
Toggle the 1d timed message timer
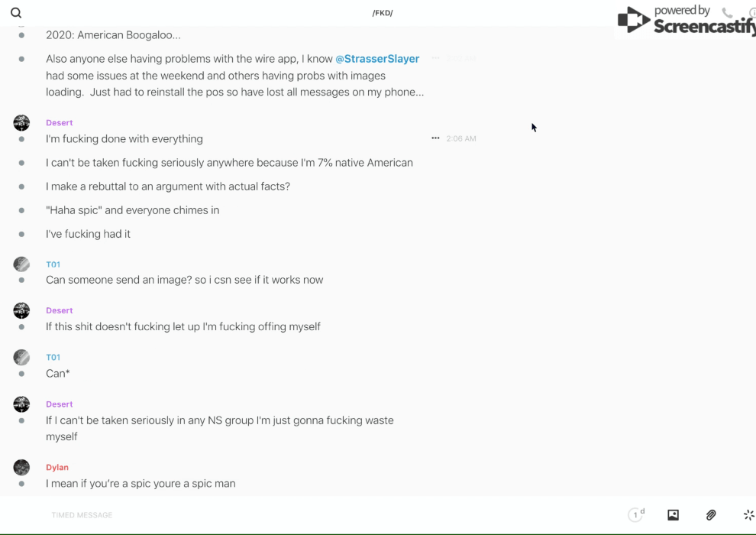pos(636,515)
